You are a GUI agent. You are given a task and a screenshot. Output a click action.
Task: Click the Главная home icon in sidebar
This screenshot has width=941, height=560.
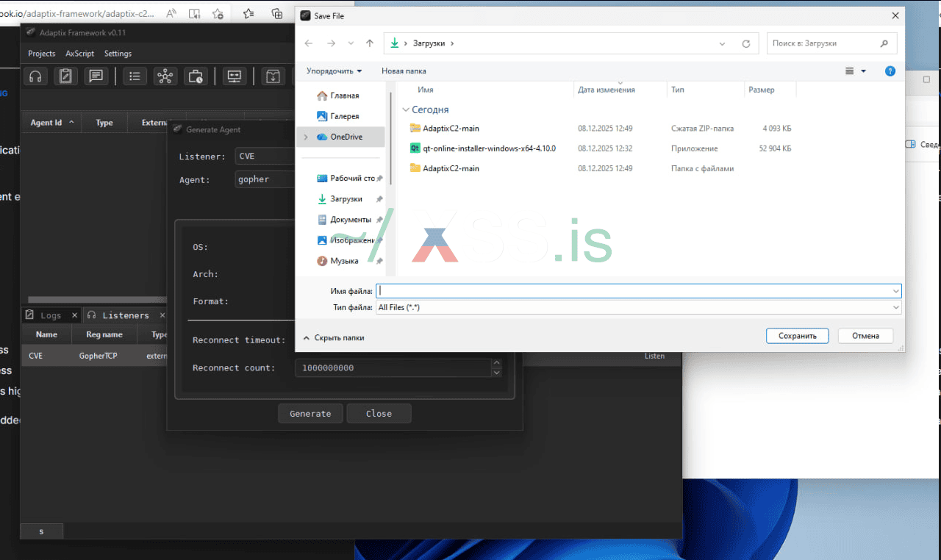(322, 96)
